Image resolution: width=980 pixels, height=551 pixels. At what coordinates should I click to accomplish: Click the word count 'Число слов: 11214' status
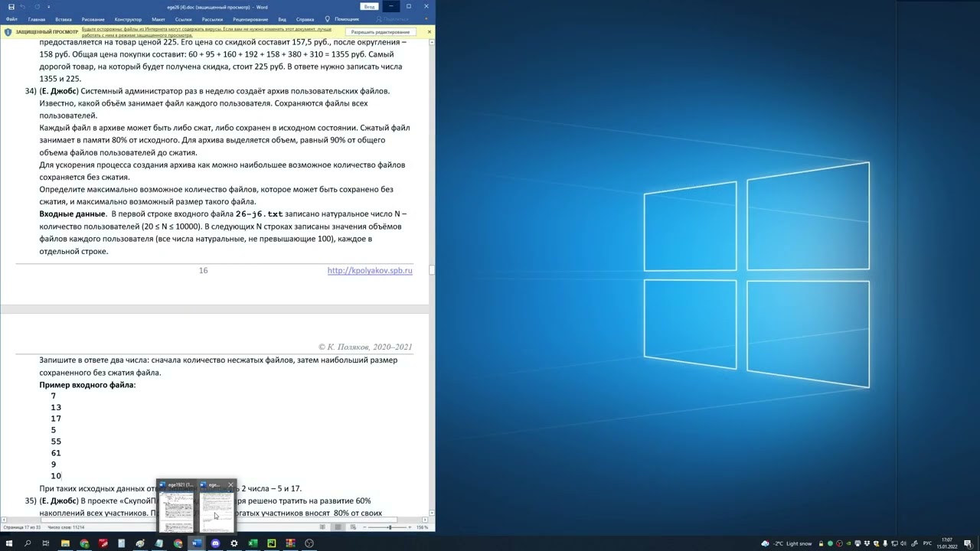66,527
